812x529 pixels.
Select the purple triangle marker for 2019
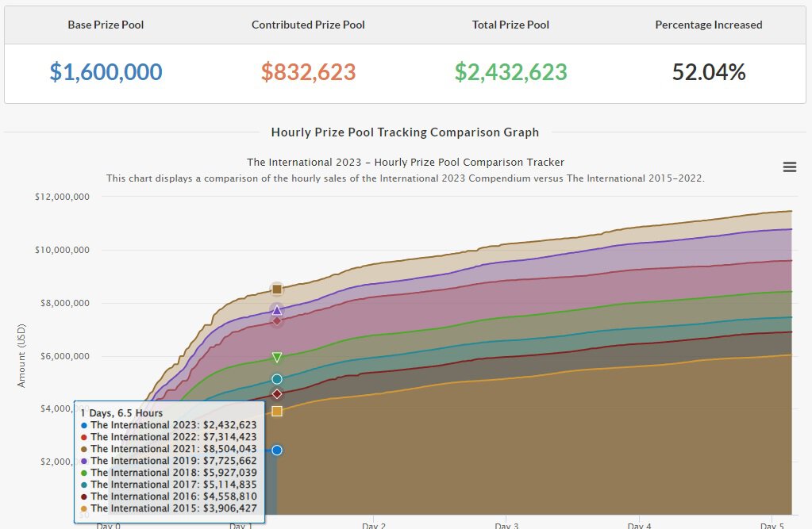(277, 310)
